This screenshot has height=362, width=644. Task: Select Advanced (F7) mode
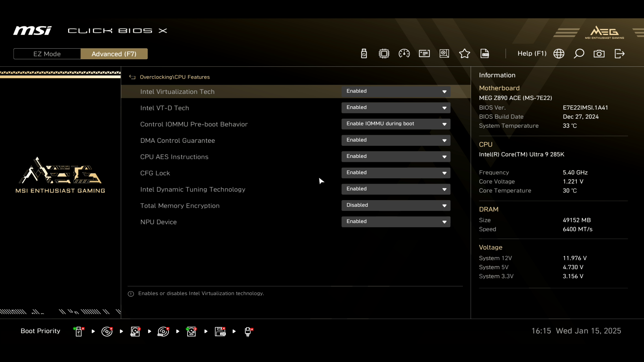[114, 54]
